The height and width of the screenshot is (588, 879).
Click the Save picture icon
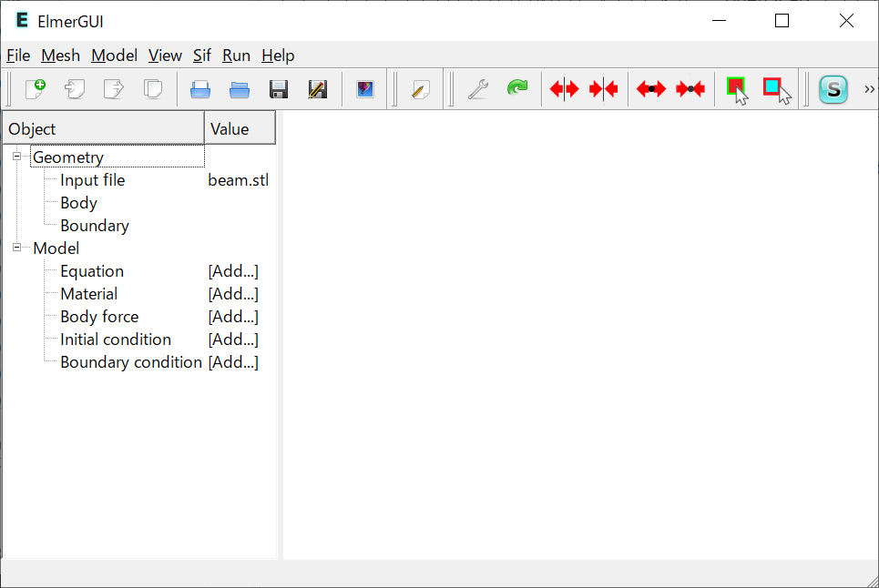365,89
